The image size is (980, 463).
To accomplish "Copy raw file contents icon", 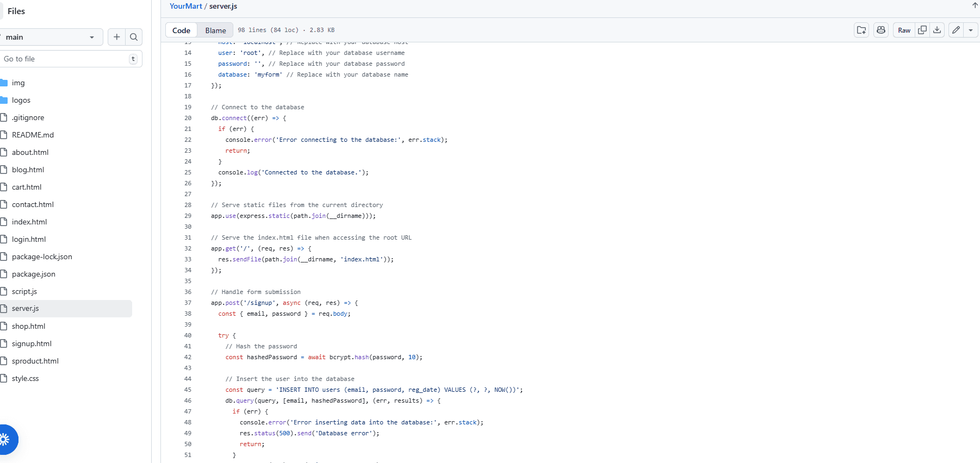I will pyautogui.click(x=922, y=30).
